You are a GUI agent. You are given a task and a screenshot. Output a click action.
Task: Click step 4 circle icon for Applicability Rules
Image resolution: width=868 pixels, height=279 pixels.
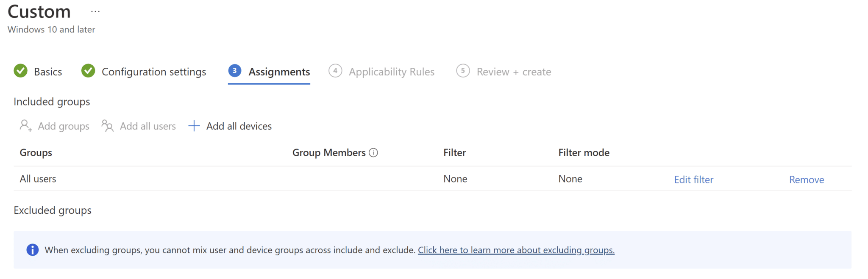pos(335,71)
